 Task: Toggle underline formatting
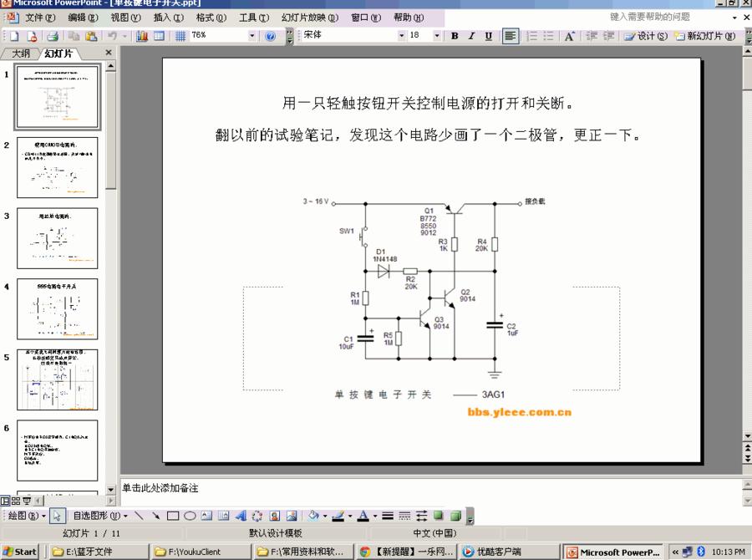click(487, 36)
